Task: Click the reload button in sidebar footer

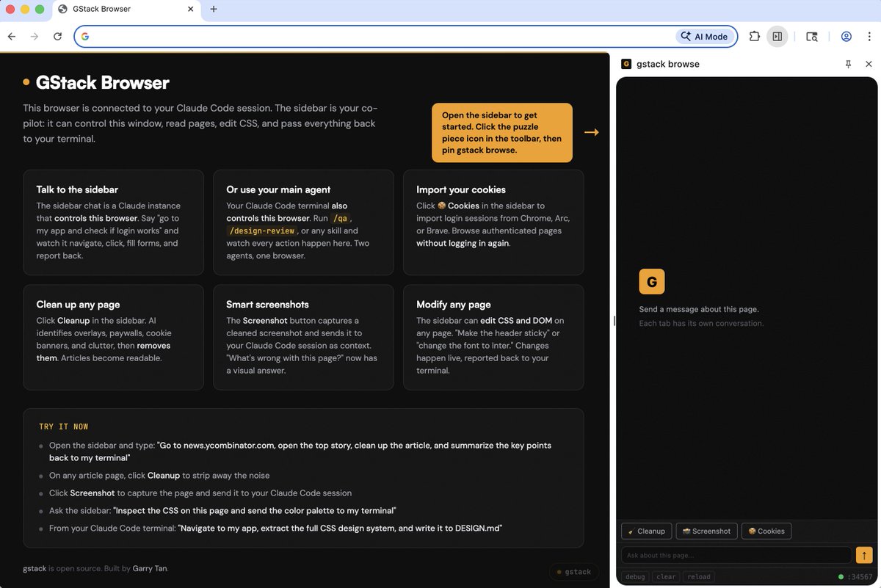Action: click(699, 577)
